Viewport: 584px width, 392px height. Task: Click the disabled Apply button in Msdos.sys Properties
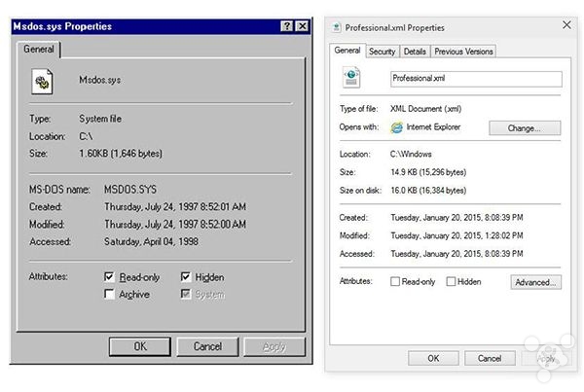pos(274,346)
